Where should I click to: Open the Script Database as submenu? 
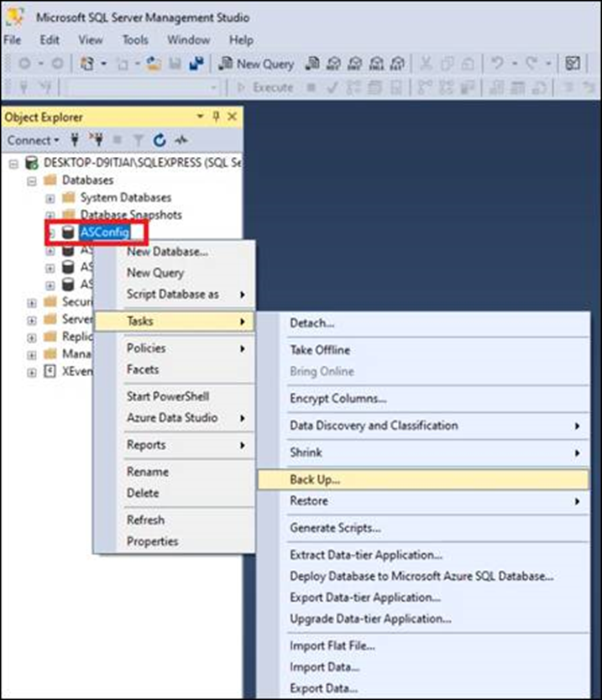175,295
